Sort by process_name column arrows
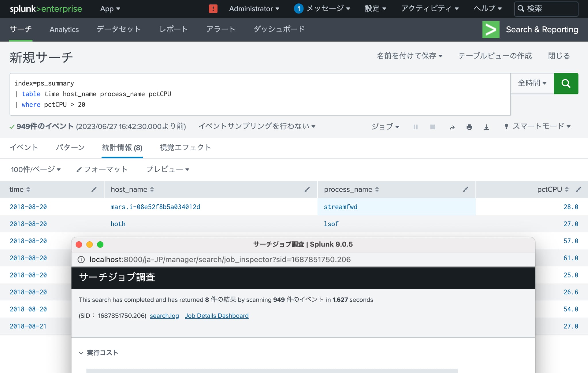The image size is (588, 373). tap(377, 189)
